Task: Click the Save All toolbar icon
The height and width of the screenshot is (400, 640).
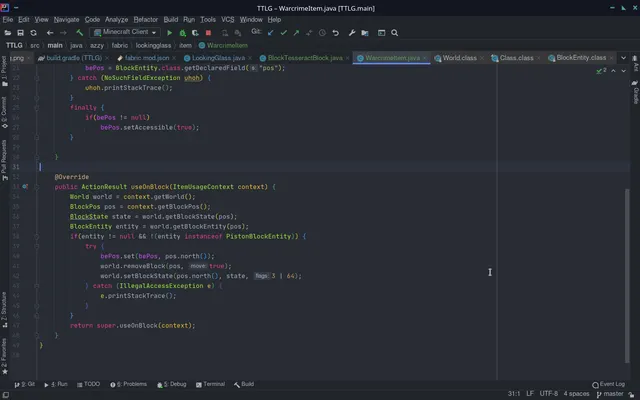Action: (x=20, y=33)
